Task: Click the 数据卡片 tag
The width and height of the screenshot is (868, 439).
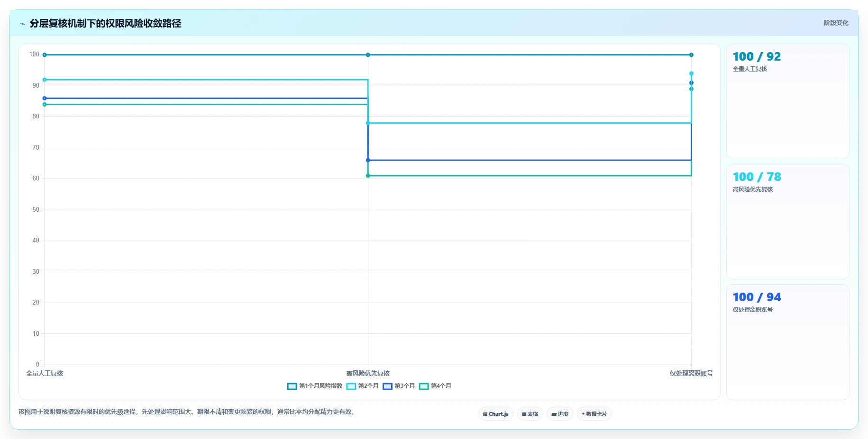Action: 594,414
